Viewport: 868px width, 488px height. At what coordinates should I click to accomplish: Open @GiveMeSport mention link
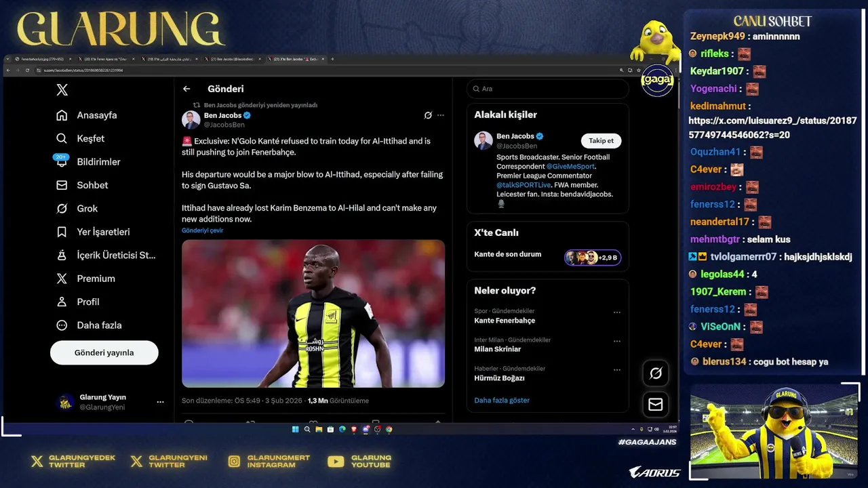[570, 166]
